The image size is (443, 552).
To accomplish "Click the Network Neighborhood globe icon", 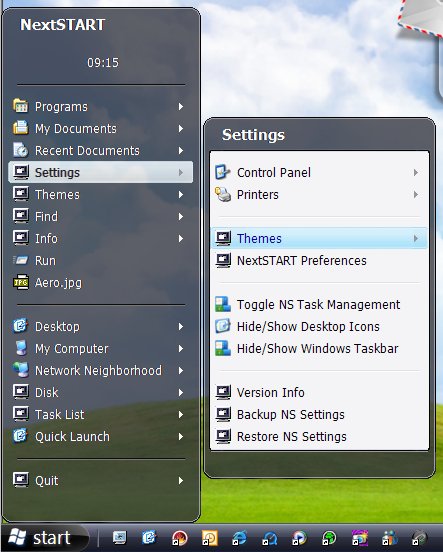I will [20, 370].
